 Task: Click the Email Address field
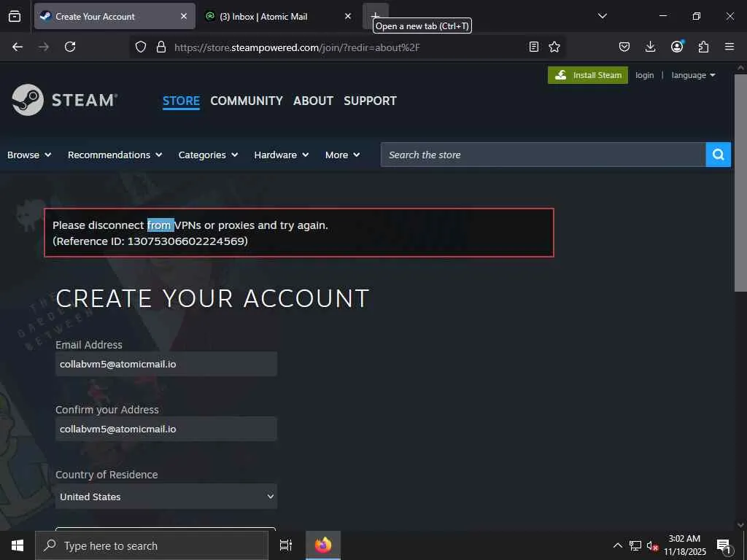click(x=166, y=364)
